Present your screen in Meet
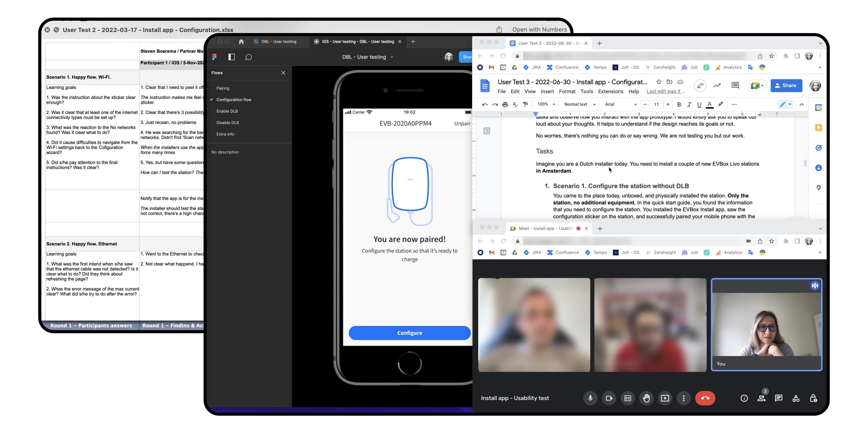 pos(665,398)
